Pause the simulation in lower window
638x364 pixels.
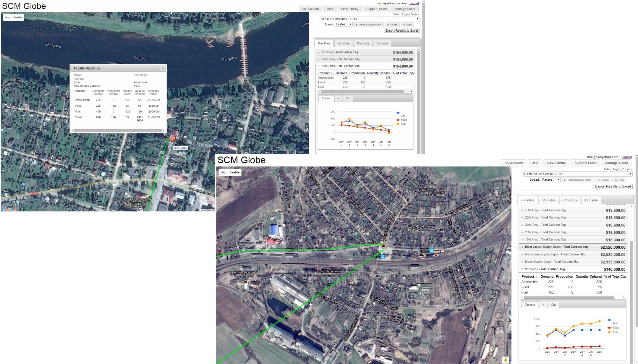tap(603, 180)
